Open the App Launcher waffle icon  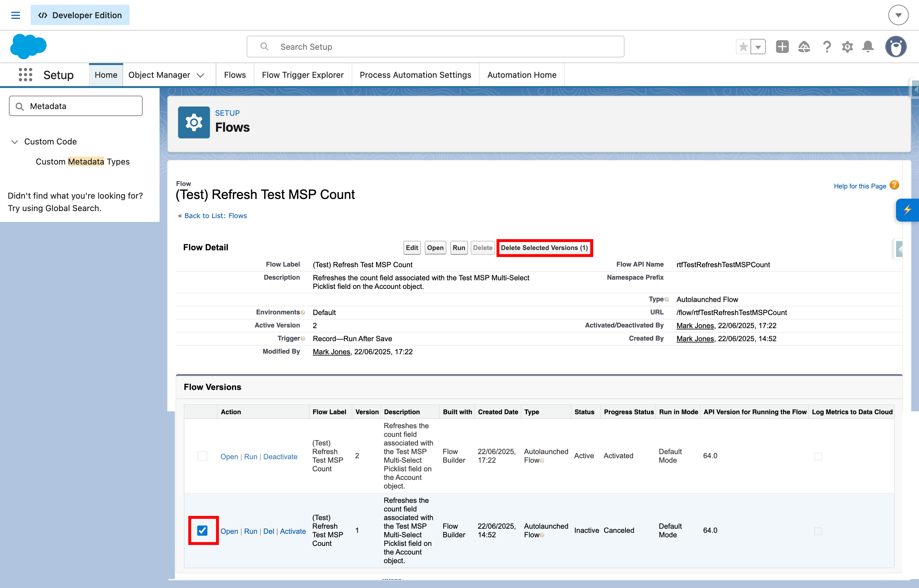[25, 74]
